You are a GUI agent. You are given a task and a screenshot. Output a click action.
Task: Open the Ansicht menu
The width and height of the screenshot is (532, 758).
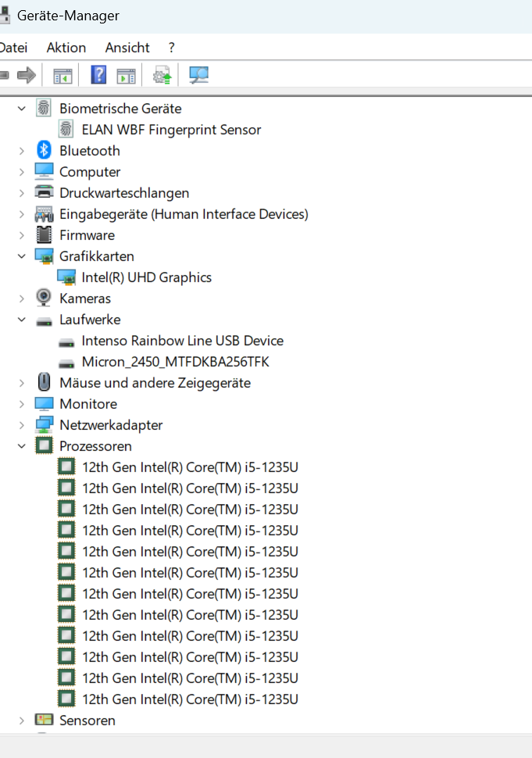tap(127, 48)
